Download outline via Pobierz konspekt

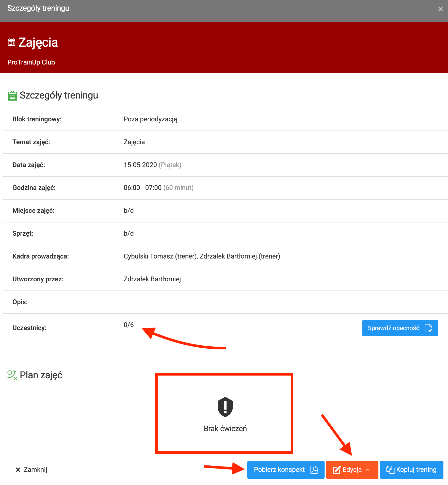click(279, 470)
